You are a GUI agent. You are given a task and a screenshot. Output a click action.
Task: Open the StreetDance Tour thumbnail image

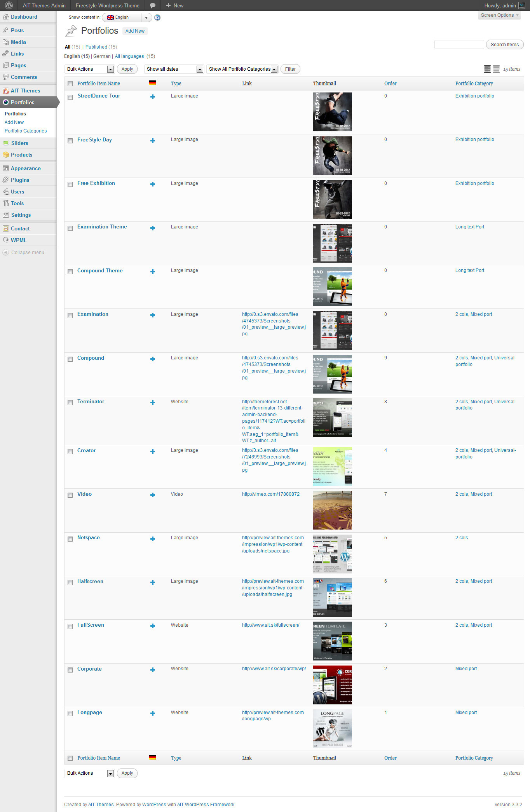point(333,112)
